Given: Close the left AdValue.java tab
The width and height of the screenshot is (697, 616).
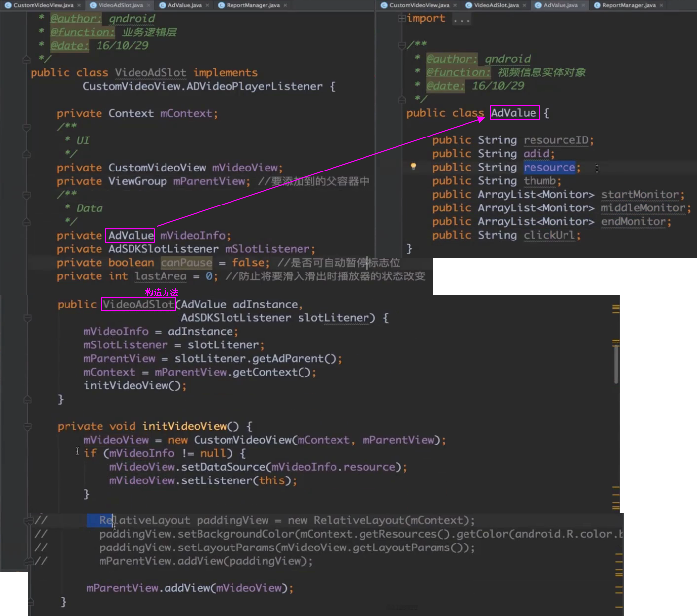Looking at the screenshot, I should (207, 5).
